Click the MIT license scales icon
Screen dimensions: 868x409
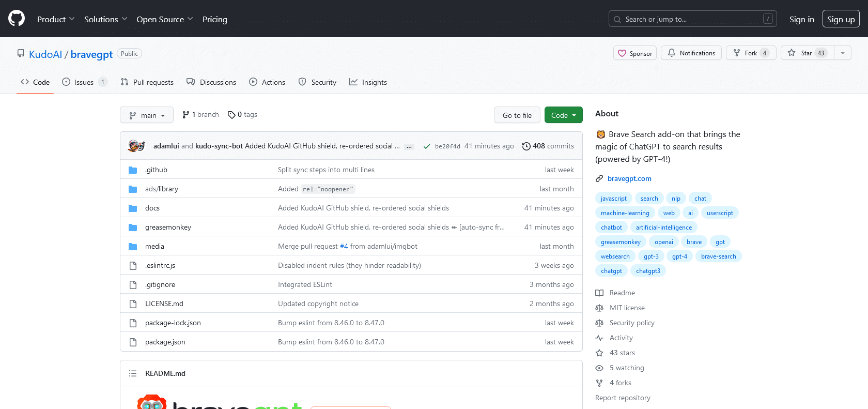pyautogui.click(x=599, y=308)
